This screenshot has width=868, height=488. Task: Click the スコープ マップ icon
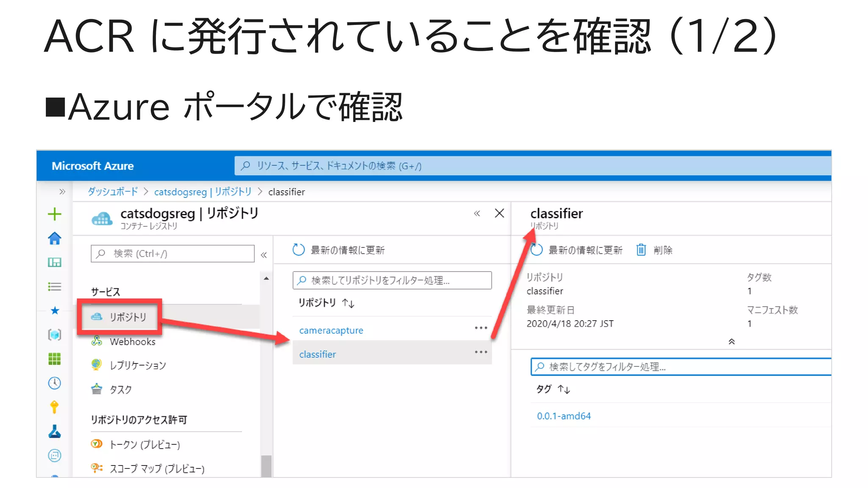click(97, 468)
